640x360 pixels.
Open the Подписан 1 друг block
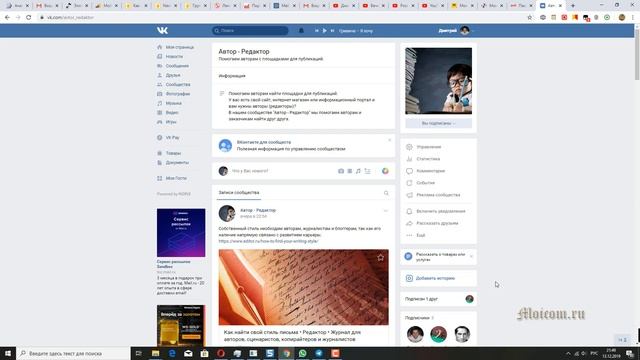click(x=438, y=299)
